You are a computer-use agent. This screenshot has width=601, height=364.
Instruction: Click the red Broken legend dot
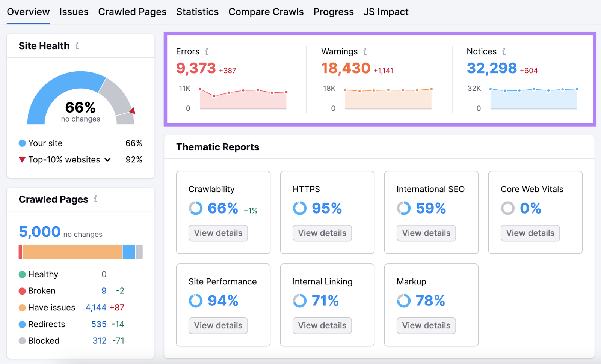point(22,291)
